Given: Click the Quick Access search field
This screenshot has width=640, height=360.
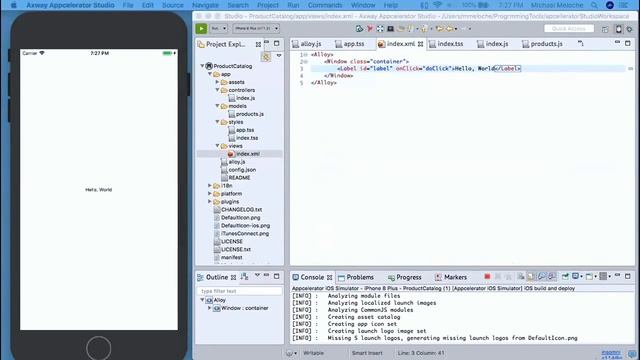Looking at the screenshot, I should pyautogui.click(x=569, y=29).
